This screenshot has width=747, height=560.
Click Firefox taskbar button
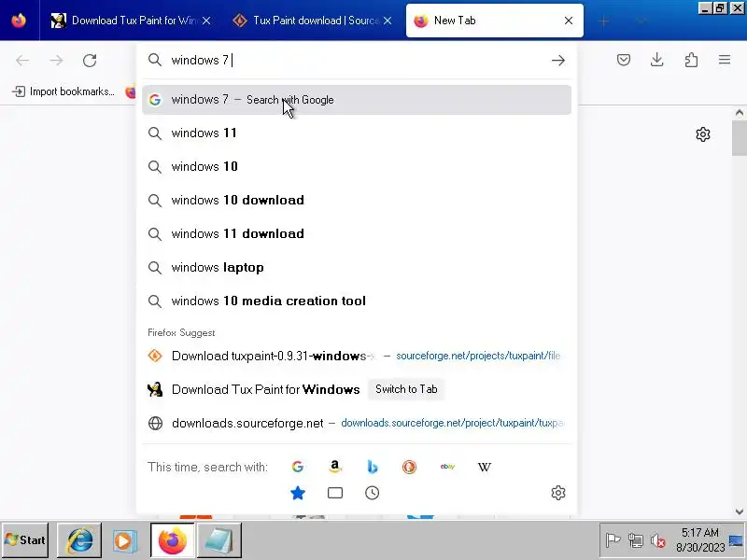click(x=172, y=540)
